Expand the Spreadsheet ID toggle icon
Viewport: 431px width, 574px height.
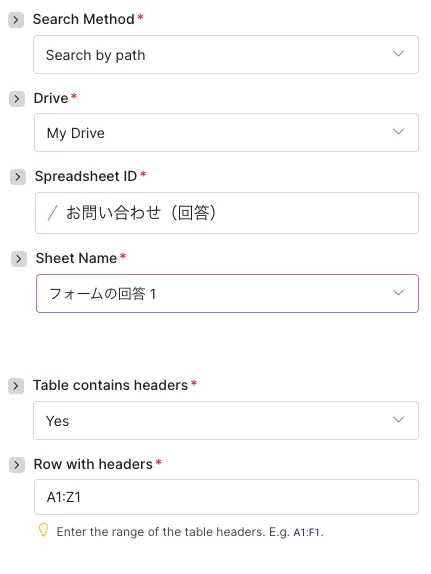click(x=17, y=177)
